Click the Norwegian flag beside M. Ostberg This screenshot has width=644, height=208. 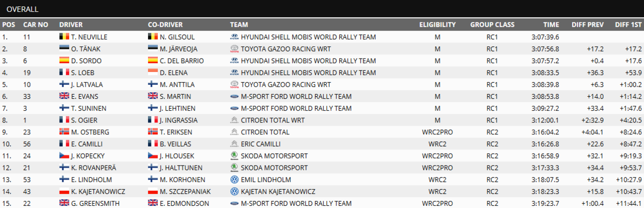click(x=64, y=132)
